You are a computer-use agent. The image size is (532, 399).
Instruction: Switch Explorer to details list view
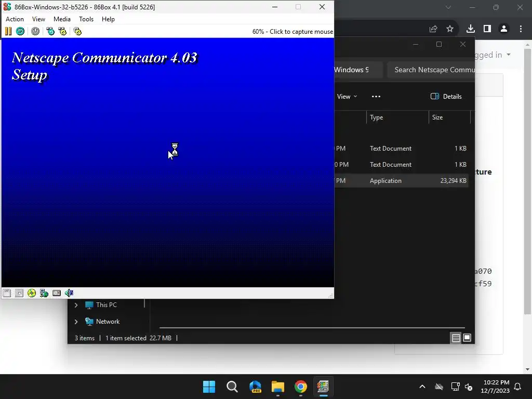pyautogui.click(x=456, y=338)
